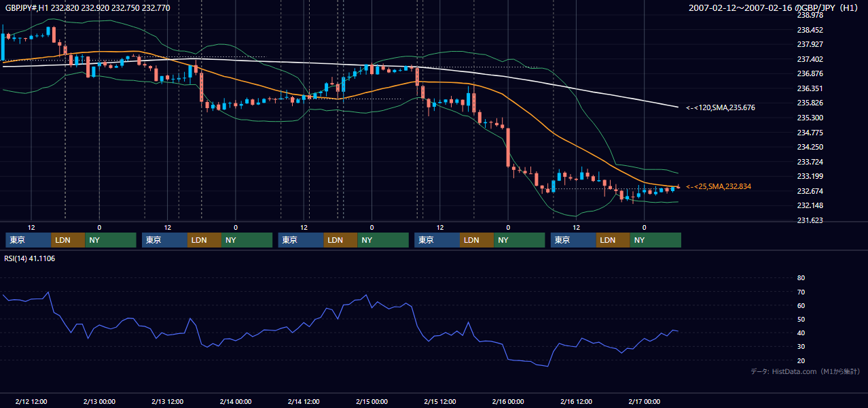
Task: Select the 2/17 00:00 time axis label
Action: tap(644, 401)
